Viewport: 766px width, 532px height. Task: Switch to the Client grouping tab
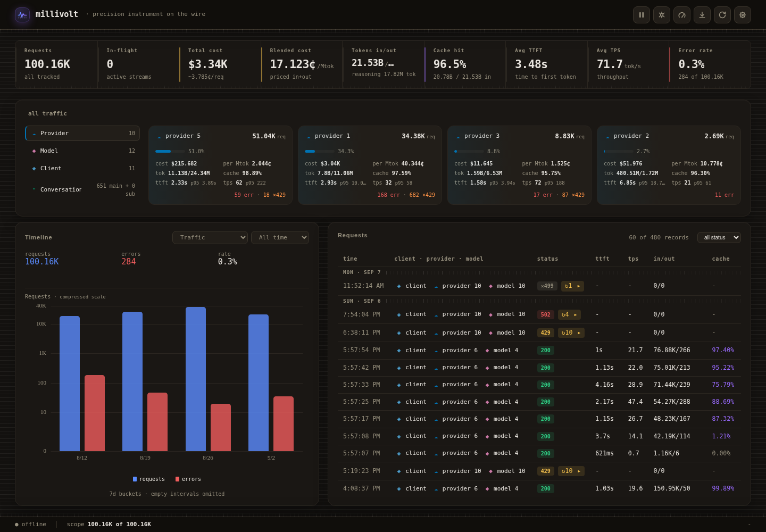pyautogui.click(x=82, y=169)
